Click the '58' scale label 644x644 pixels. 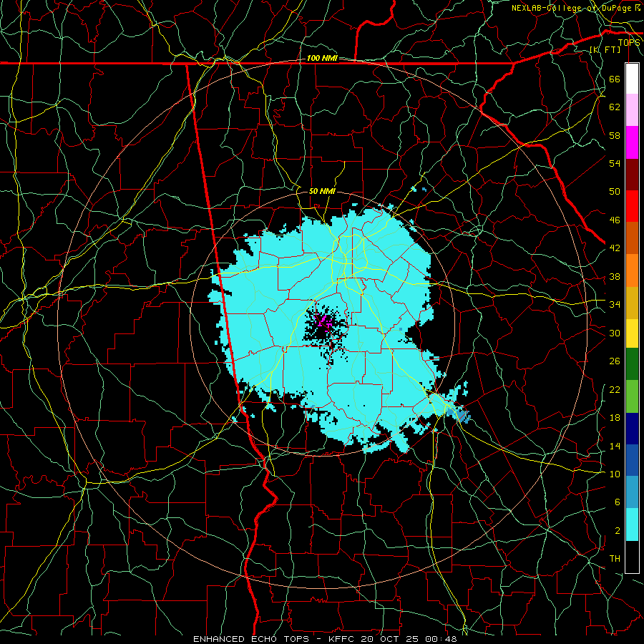tap(615, 135)
